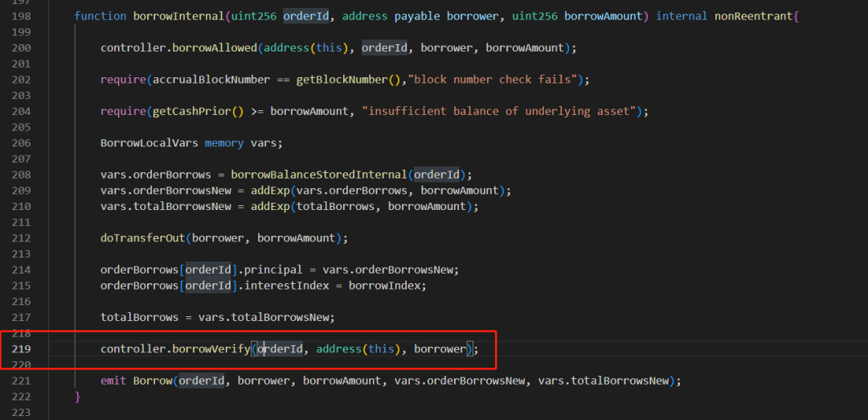Click controller.borrowVerify call
Image resolution: width=868 pixels, height=420 pixels.
pos(175,349)
